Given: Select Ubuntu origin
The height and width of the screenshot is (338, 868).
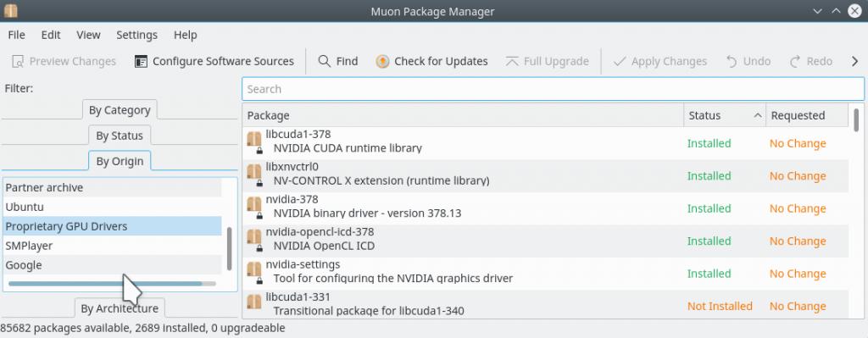Looking at the screenshot, I should (113, 207).
